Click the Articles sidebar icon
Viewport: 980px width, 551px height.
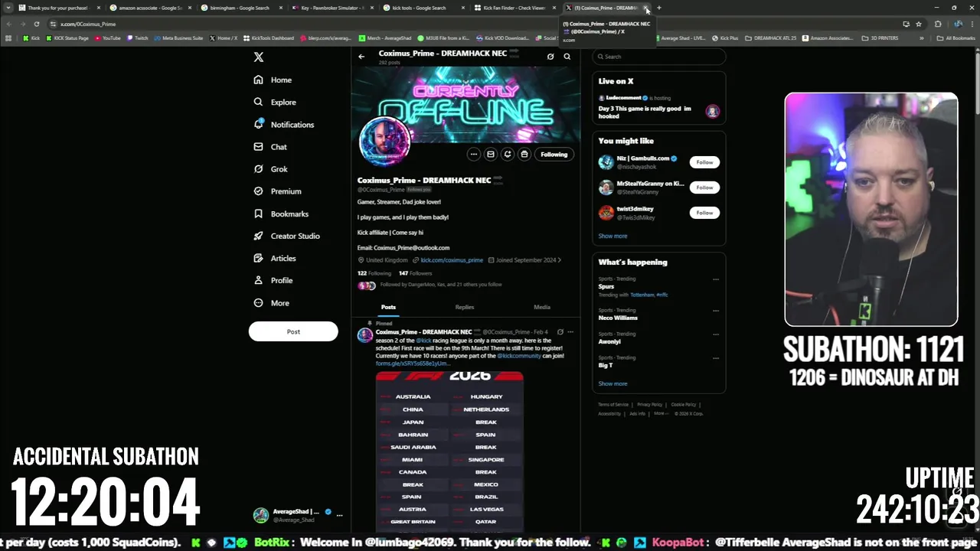[x=258, y=258]
